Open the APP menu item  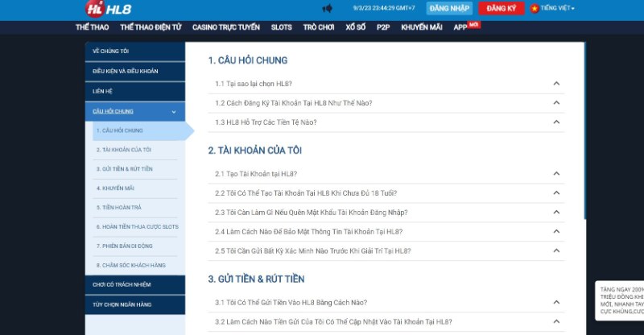(460, 27)
